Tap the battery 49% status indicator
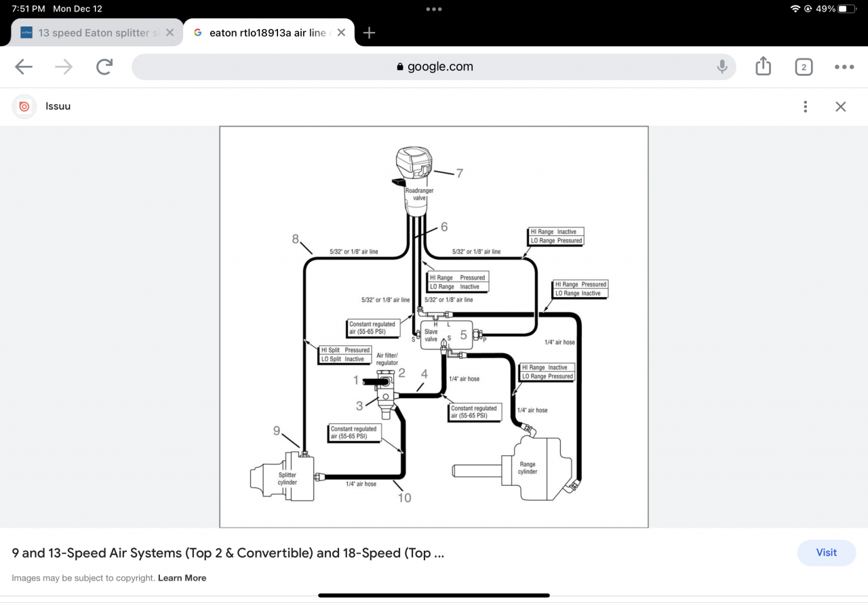The width and height of the screenshot is (868, 603). (836, 9)
